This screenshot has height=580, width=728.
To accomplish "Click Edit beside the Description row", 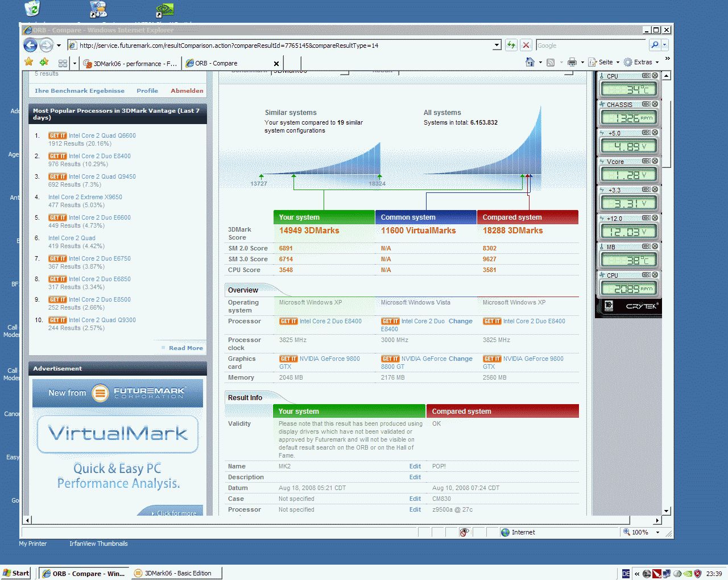I will pyautogui.click(x=415, y=477).
